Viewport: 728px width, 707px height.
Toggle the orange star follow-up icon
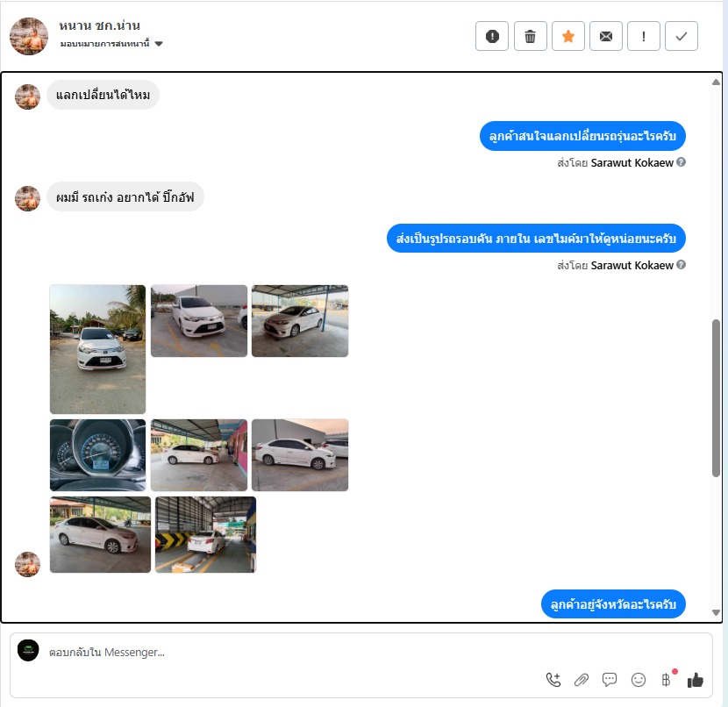click(567, 36)
